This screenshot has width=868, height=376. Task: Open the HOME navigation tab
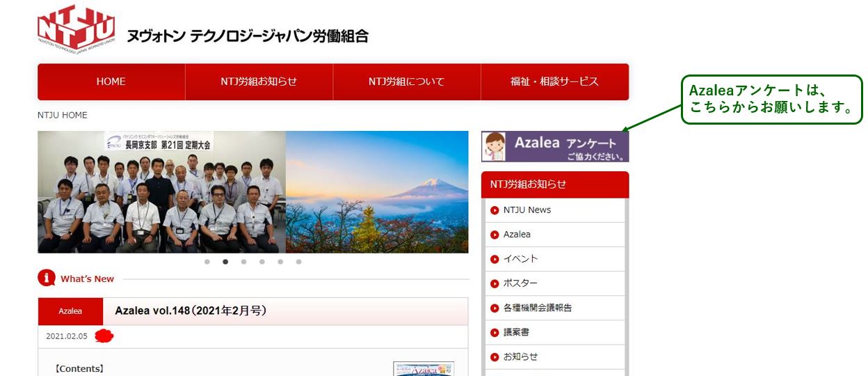click(111, 81)
